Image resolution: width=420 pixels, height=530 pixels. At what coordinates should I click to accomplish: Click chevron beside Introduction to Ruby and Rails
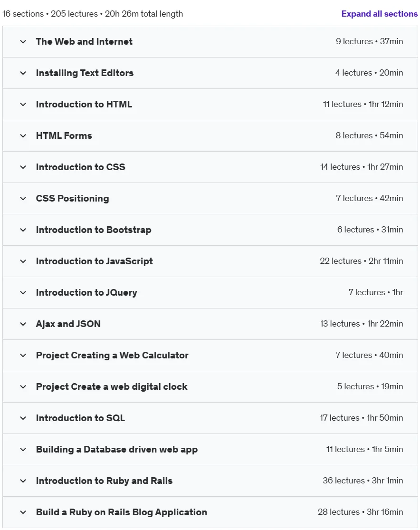click(23, 481)
